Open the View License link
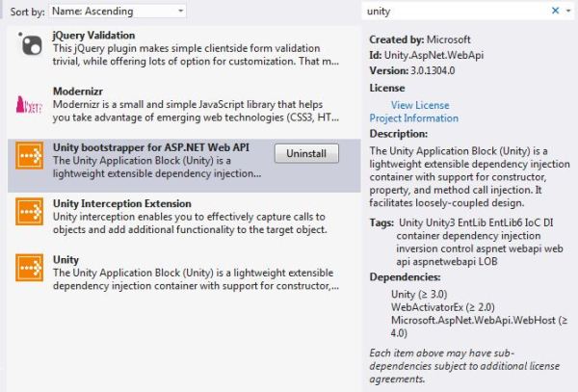578x392 pixels. point(419,105)
